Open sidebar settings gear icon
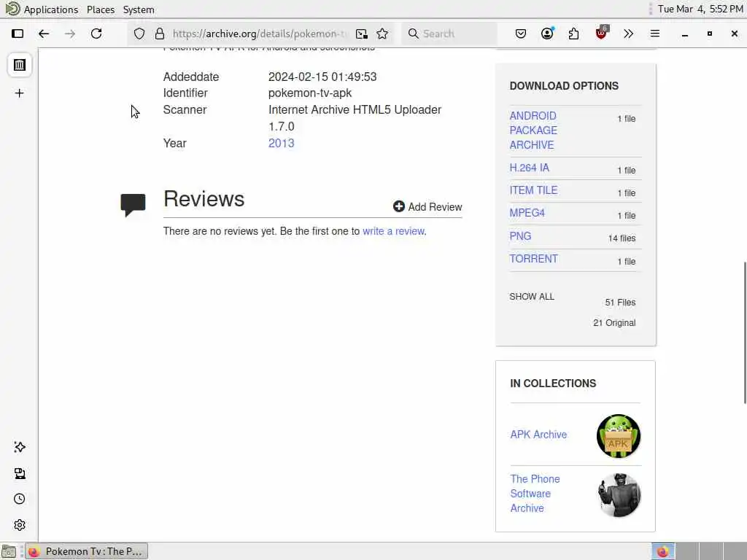Viewport: 747px width, 560px height. [x=20, y=525]
